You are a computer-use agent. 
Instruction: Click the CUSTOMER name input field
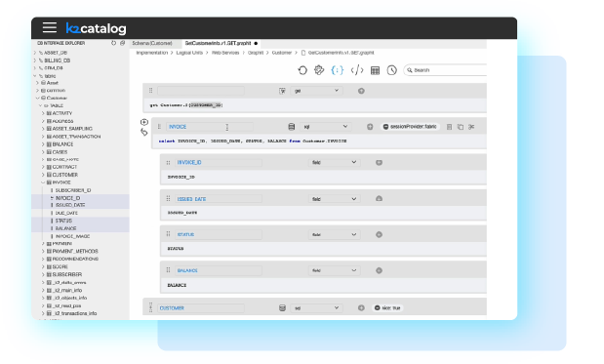201,307
